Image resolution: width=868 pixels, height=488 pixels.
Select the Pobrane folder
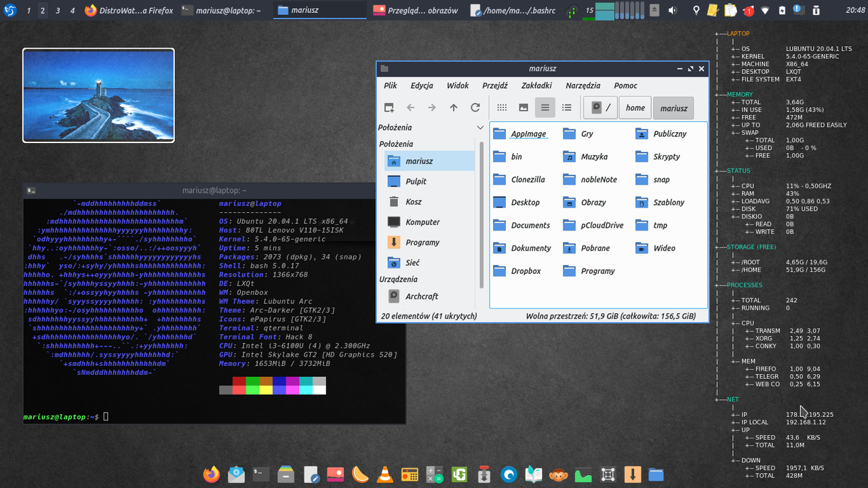tap(587, 248)
